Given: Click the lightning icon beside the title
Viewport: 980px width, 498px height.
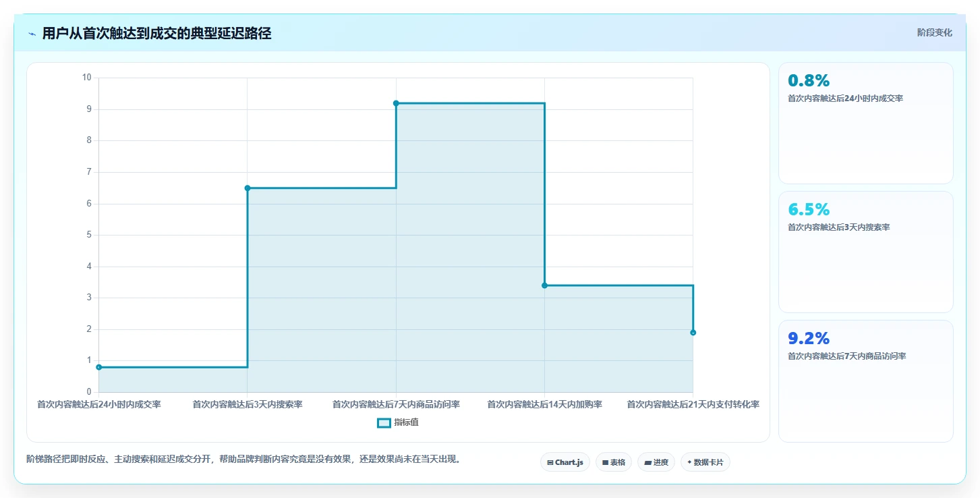Looking at the screenshot, I should (32, 34).
